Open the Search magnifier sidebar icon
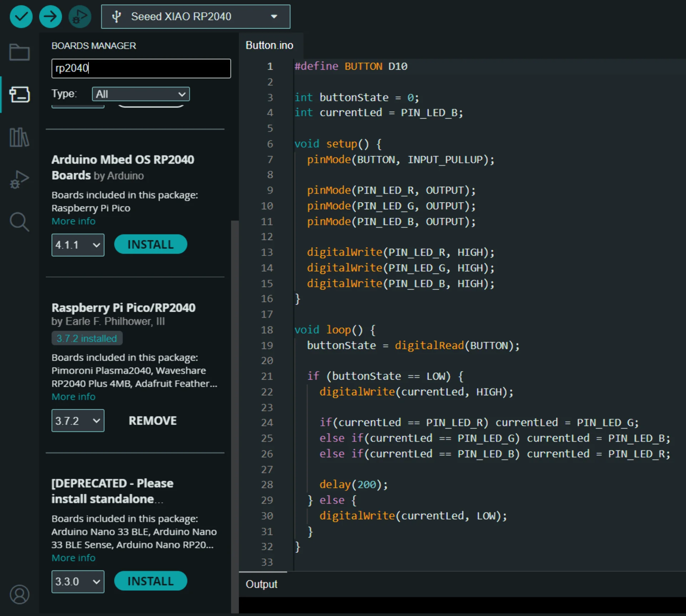Screen dimensions: 686x616 click(x=19, y=222)
